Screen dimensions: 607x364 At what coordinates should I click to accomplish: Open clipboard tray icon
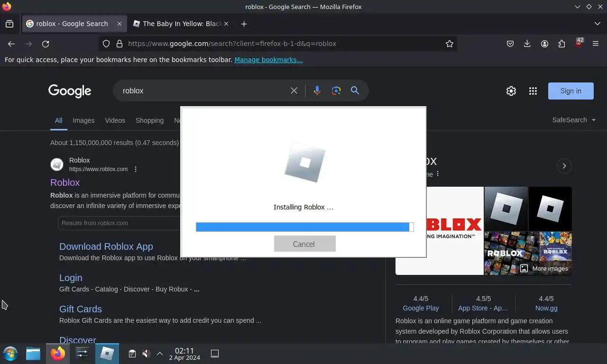tap(132, 354)
